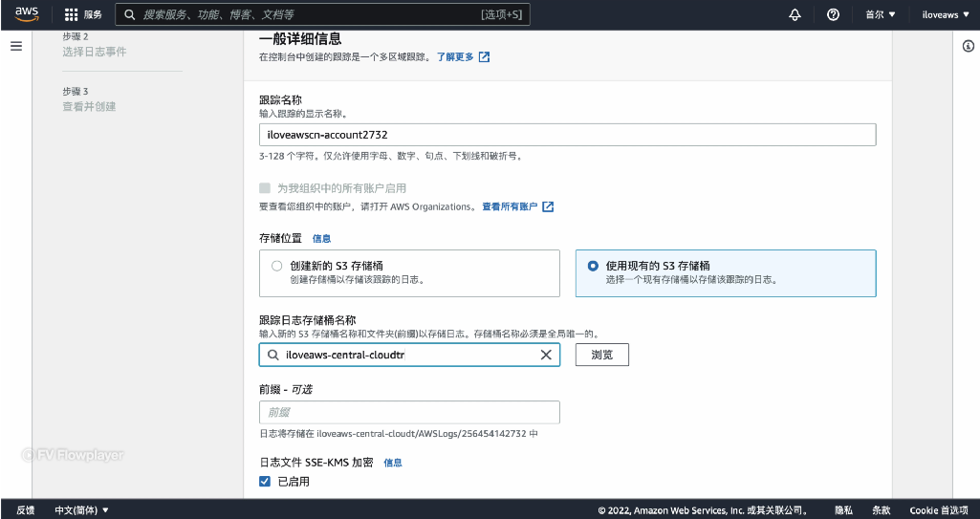The width and height of the screenshot is (980, 519).
Task: Open the 了解更多 link
Action: 455,56
